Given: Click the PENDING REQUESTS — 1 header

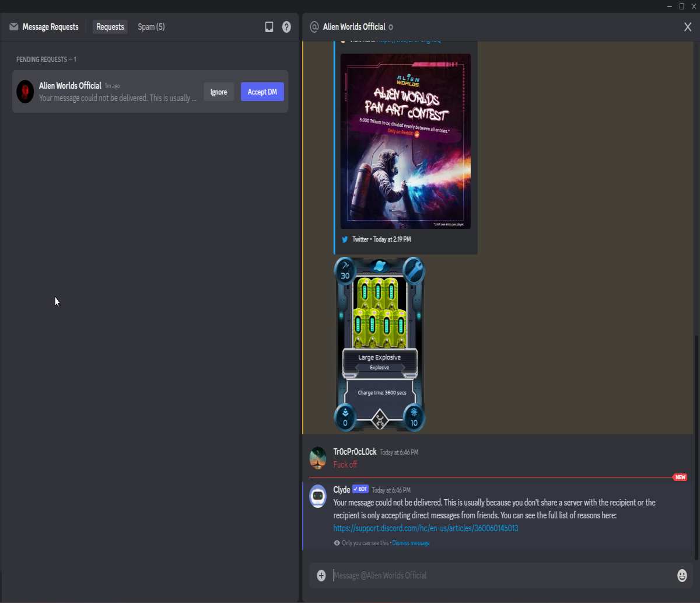Looking at the screenshot, I should 46,60.
